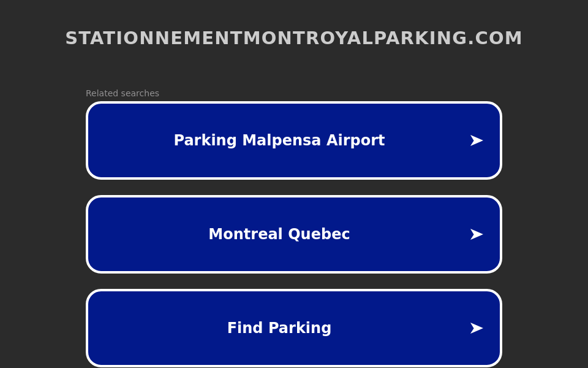Image resolution: width=588 pixels, height=368 pixels.
Task: Click the Find Parking text label
Action: pos(279,328)
